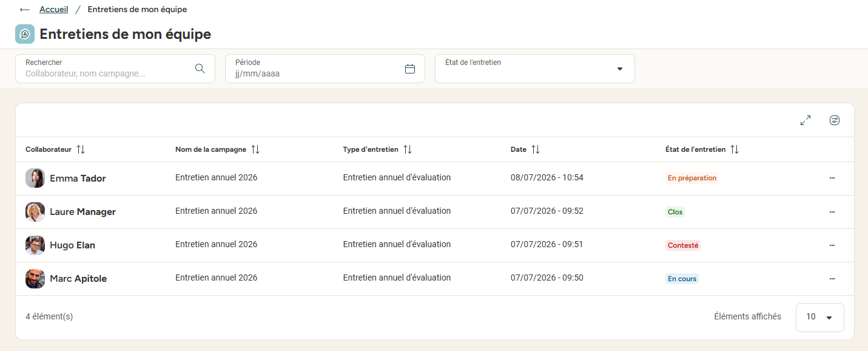
Task: Click Hugo Elan's avatar photo
Action: (35, 245)
